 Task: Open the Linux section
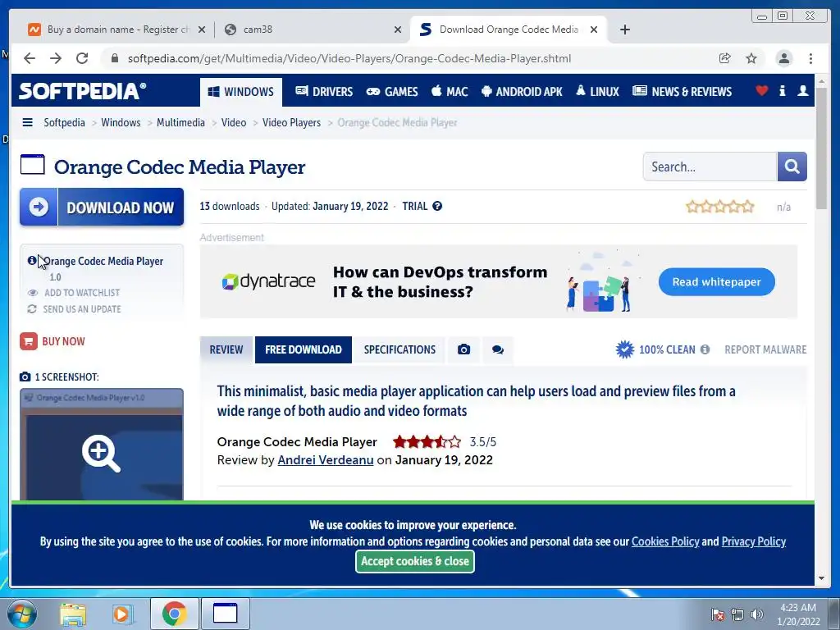pyautogui.click(x=597, y=92)
